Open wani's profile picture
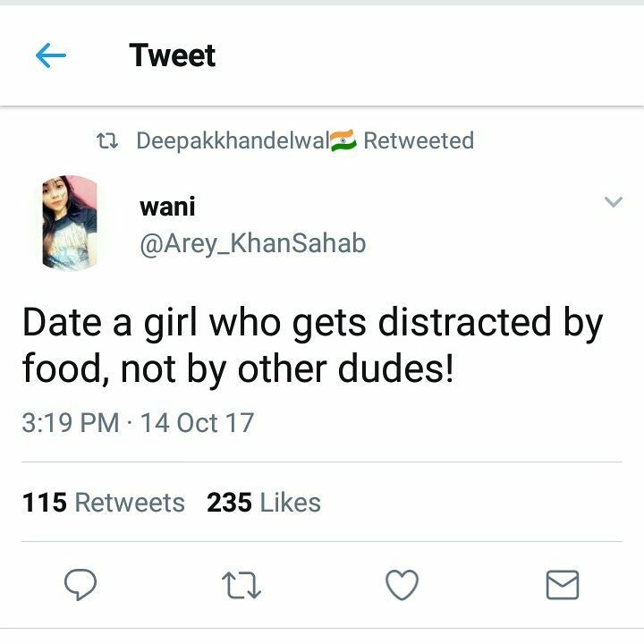The image size is (644, 644). 70,223
